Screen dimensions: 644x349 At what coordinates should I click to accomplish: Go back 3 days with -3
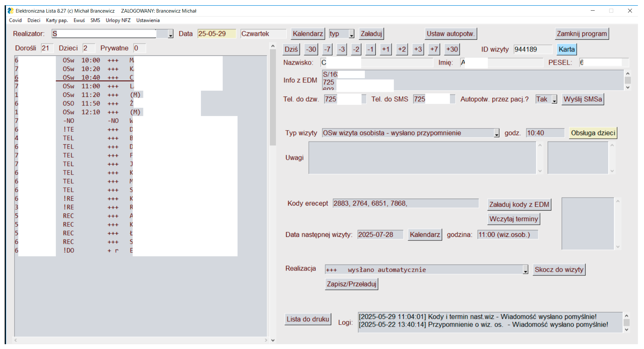(342, 49)
